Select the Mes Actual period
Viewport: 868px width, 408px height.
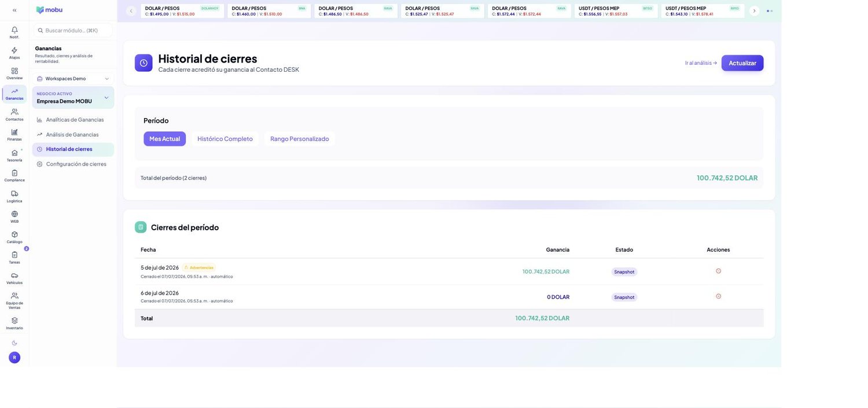tap(164, 139)
